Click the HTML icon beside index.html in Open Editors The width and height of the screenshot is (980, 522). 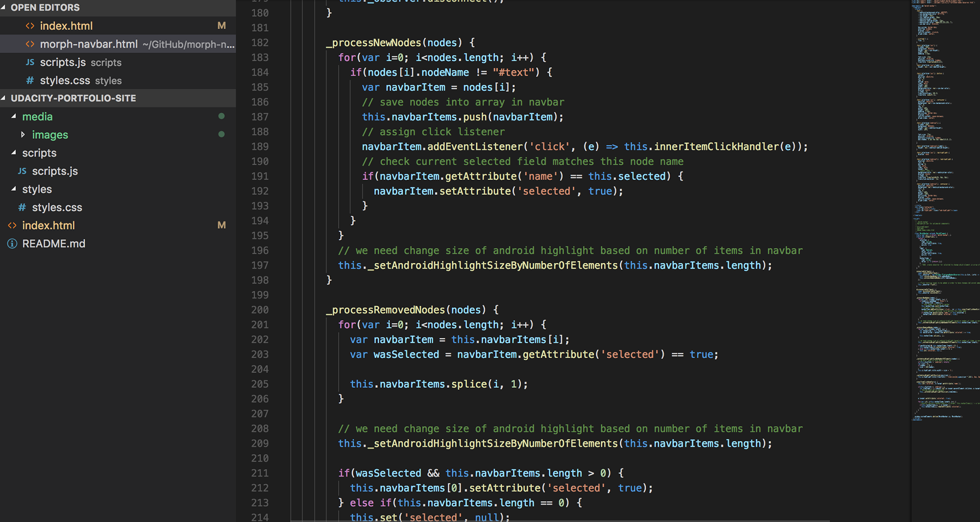point(30,26)
